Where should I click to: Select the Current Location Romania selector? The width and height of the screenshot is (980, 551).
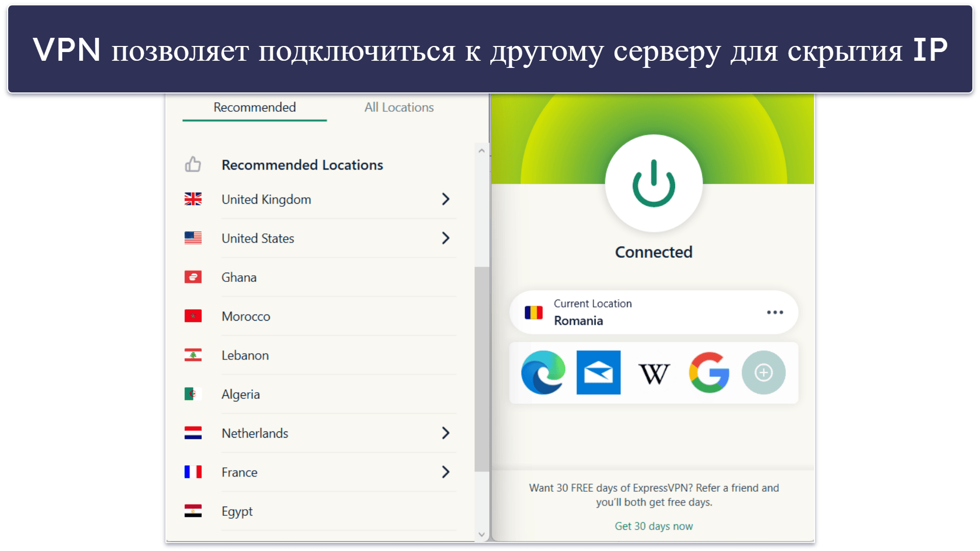654,312
